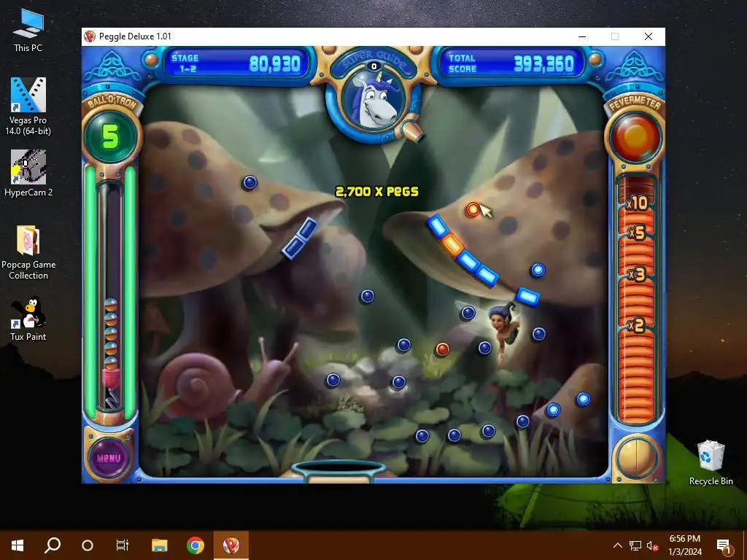This screenshot has height=560, width=747.
Task: Click the x2 fever multiplier marker
Action: pyautogui.click(x=636, y=325)
